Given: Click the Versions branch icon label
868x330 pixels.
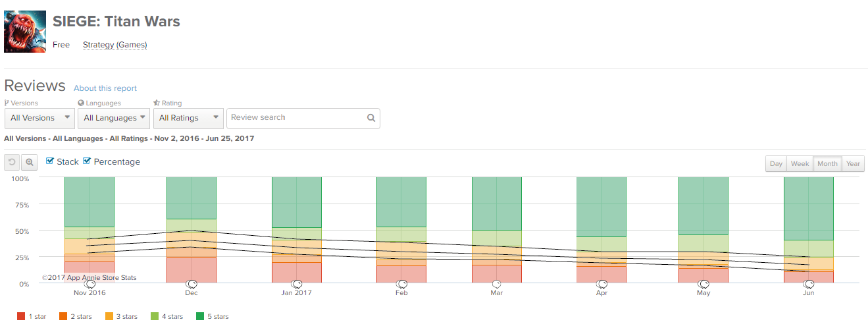Looking at the screenshot, I should (21, 103).
